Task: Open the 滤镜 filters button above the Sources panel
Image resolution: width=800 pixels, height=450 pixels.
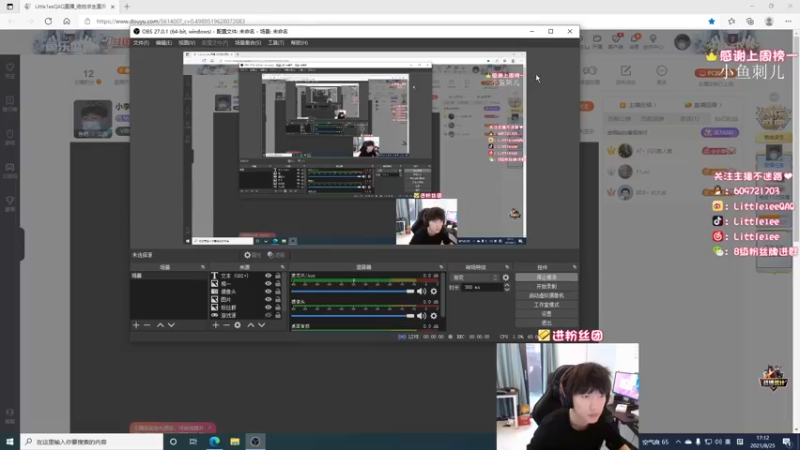Action: [x=276, y=255]
